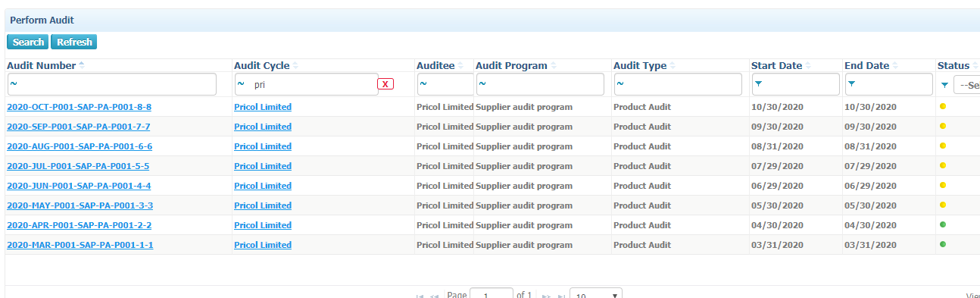Click the page number input box
Viewport: 980px width, 298px height.
pyautogui.click(x=491, y=293)
